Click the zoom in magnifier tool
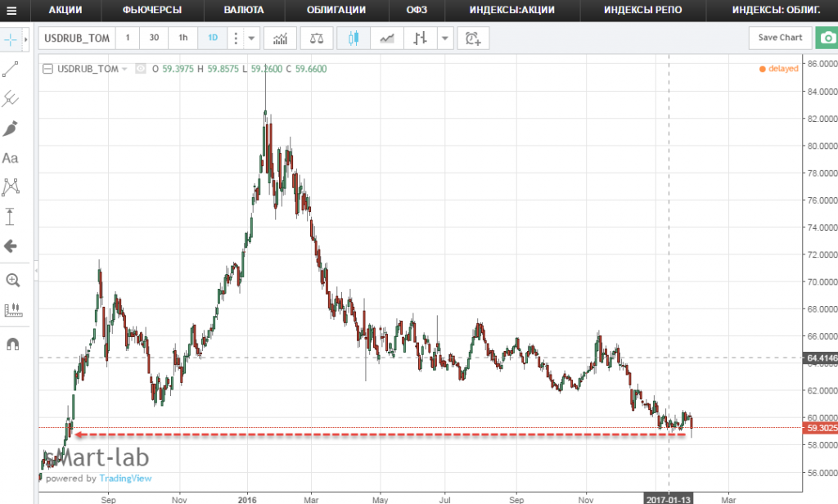 point(12,281)
